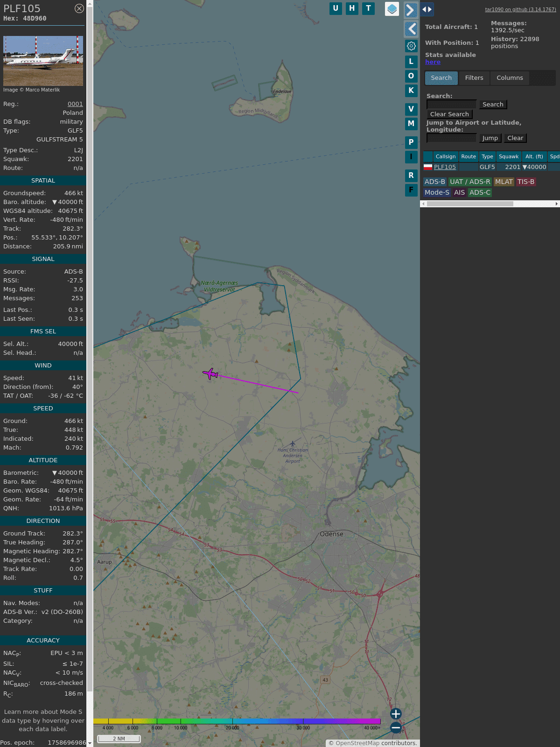Viewport: 560px width, 747px height.
Task: Sort table by Alt. (ft) column
Action: [534, 157]
